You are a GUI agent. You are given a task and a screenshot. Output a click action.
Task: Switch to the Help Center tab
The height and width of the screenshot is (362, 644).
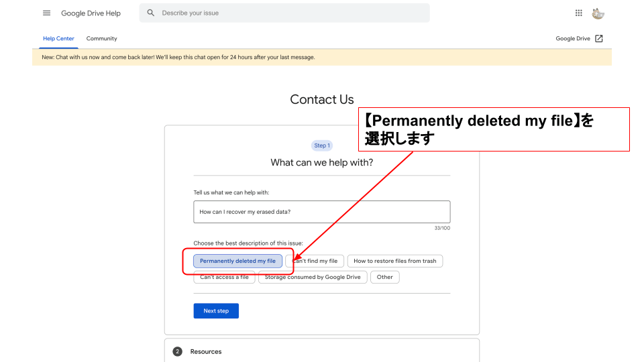(58, 38)
